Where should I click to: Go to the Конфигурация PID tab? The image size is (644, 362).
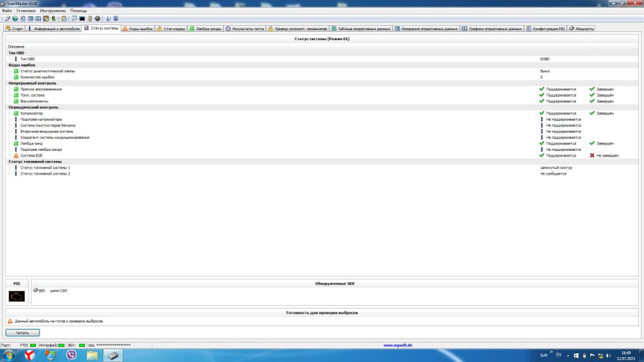[x=546, y=28]
